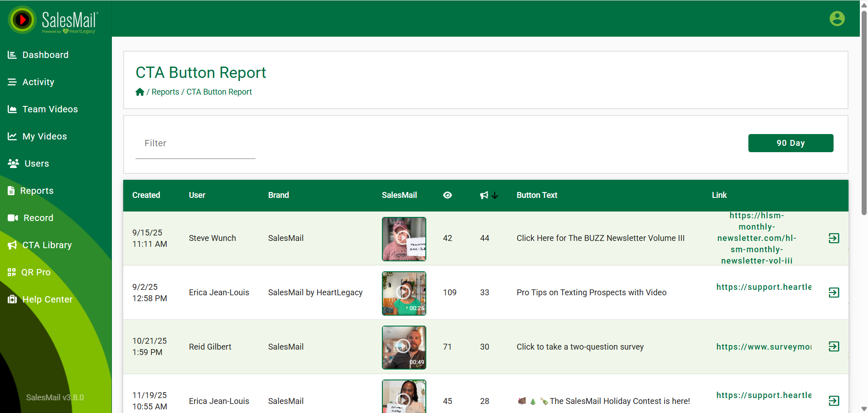Click the home icon in breadcrumb
The image size is (868, 413).
[x=140, y=92]
